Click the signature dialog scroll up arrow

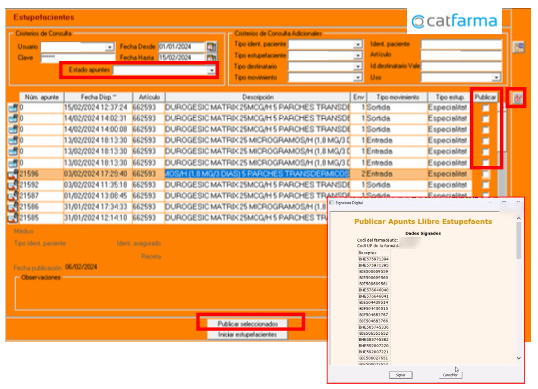click(518, 218)
